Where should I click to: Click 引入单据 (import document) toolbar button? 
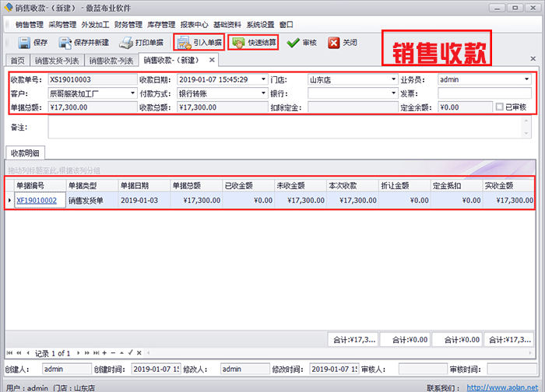(x=197, y=43)
